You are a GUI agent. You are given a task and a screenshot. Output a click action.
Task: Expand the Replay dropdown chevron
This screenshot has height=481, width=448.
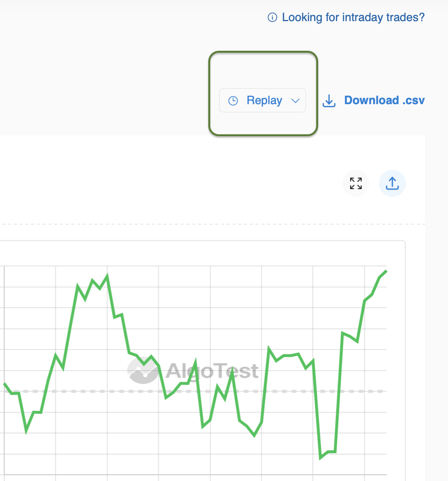pos(295,101)
